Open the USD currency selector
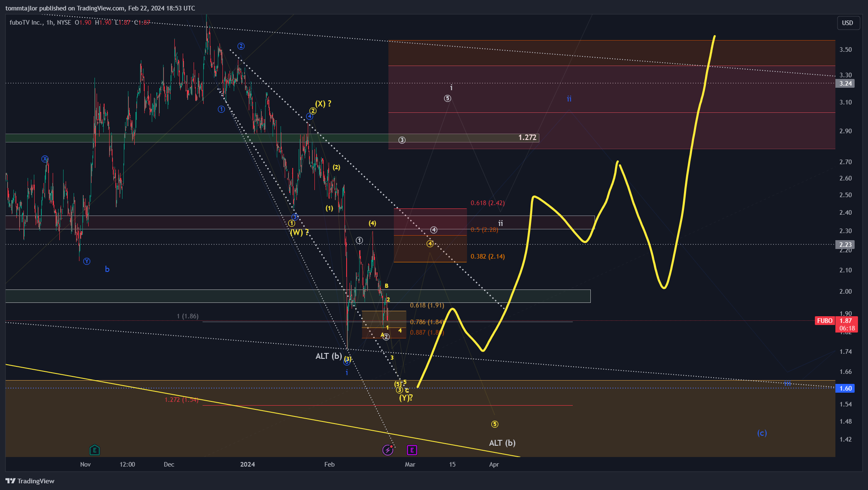Viewport: 868px width, 490px height. pos(848,23)
